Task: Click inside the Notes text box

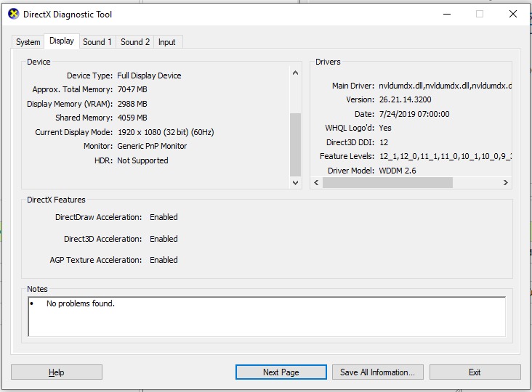Action: point(267,317)
